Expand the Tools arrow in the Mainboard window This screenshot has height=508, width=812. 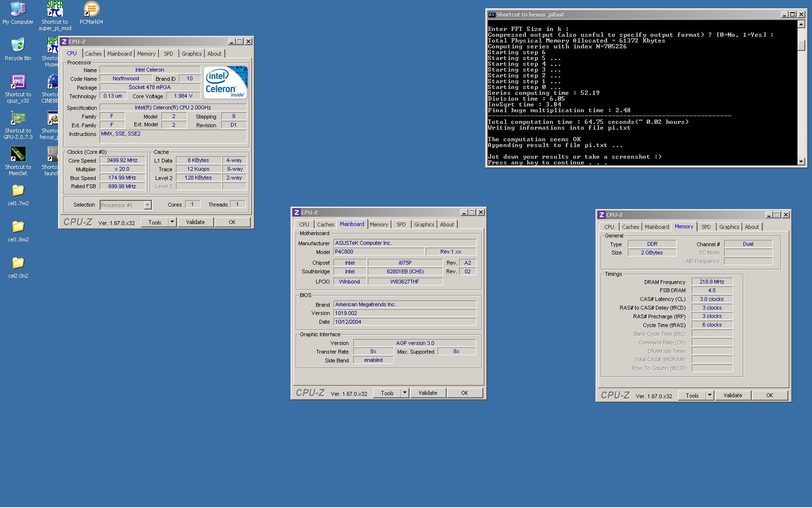tap(405, 393)
